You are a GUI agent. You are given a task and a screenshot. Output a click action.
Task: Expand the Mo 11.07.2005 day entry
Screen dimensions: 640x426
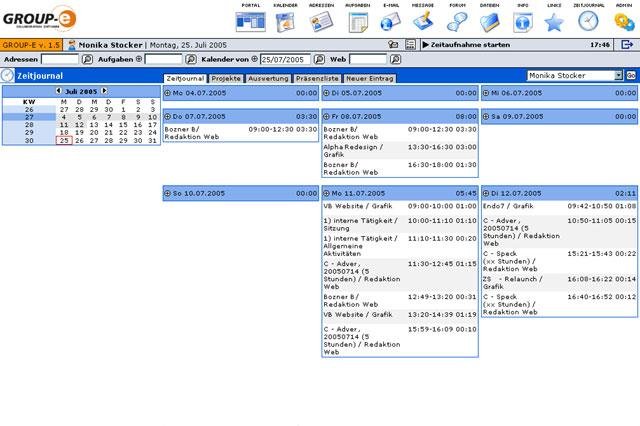click(x=327, y=193)
